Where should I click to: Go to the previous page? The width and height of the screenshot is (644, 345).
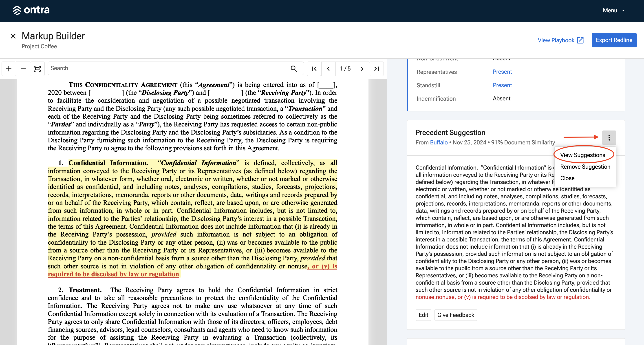click(328, 69)
